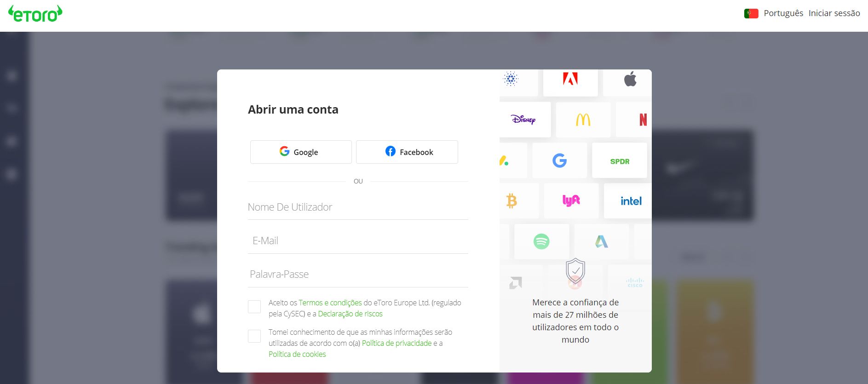Open Termos e condições link
The width and height of the screenshot is (868, 384).
tap(330, 303)
